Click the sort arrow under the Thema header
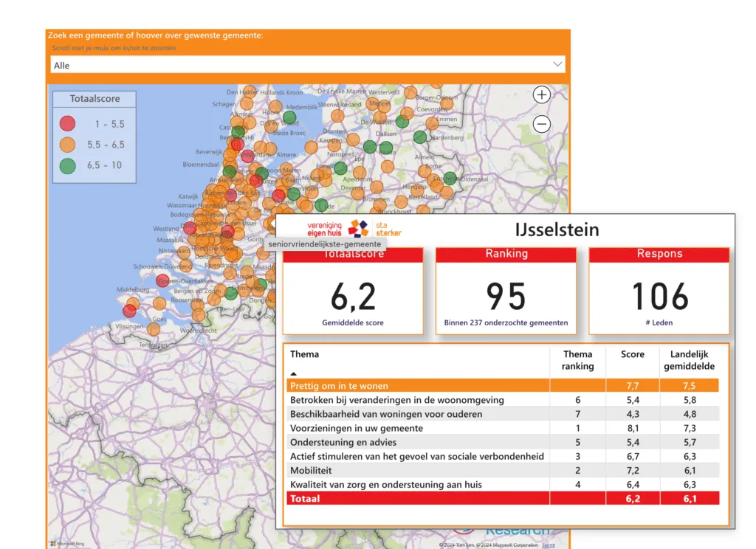756x549 pixels. coord(293,373)
